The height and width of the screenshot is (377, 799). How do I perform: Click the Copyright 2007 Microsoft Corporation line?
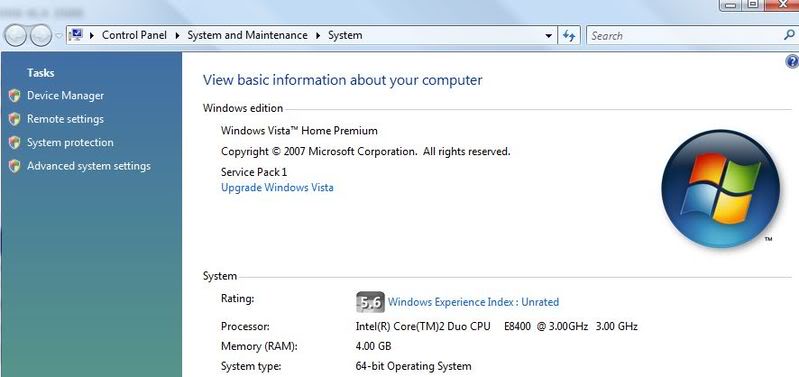[365, 151]
